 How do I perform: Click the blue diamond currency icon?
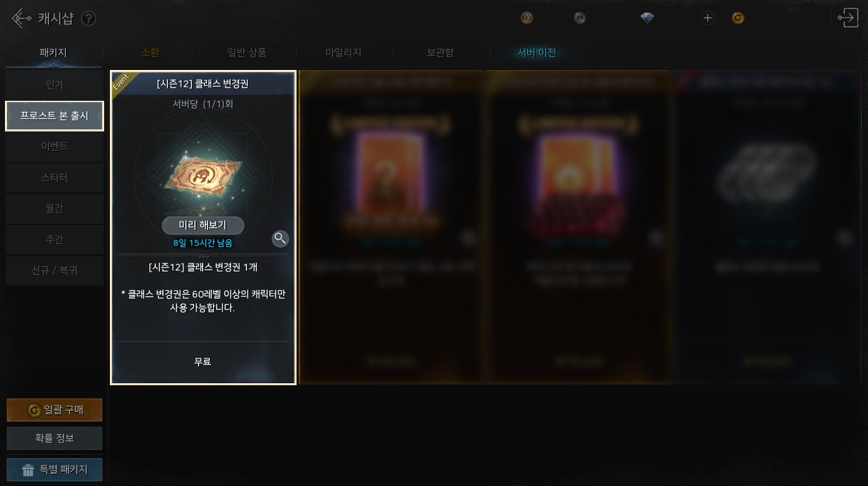(647, 18)
